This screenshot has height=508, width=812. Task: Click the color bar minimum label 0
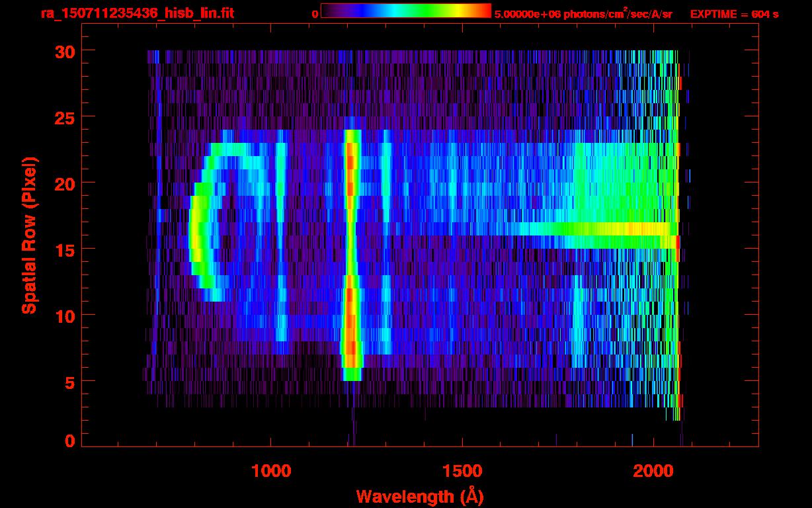coord(315,14)
